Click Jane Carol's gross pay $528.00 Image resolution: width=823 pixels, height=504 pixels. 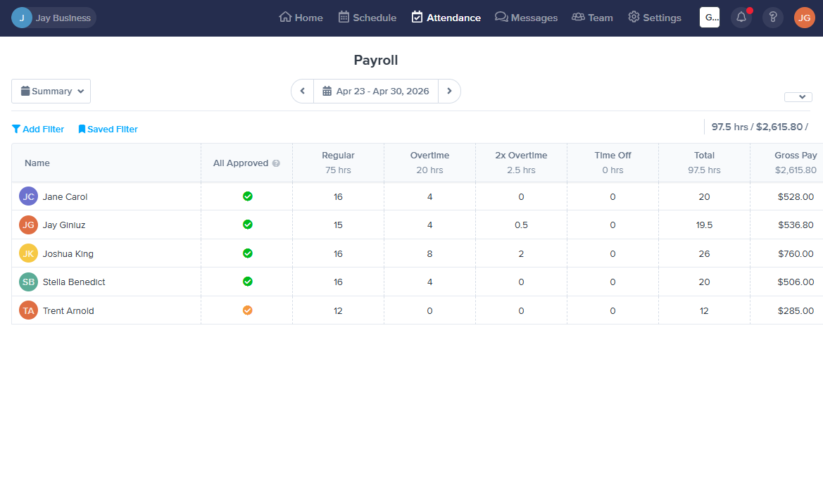(796, 197)
